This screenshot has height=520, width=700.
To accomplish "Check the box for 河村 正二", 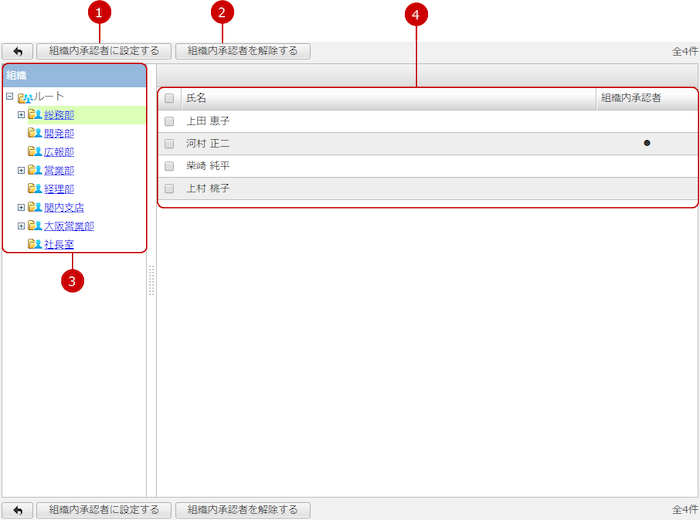I will point(169,144).
